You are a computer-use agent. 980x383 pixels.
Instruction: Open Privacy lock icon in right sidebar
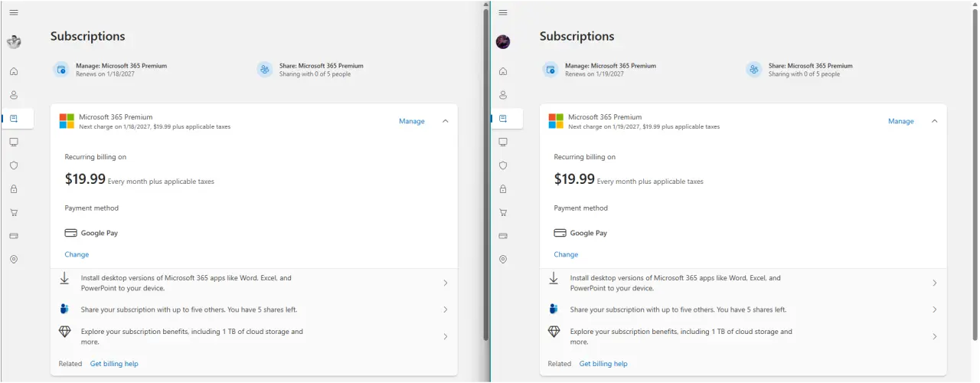[503, 188]
